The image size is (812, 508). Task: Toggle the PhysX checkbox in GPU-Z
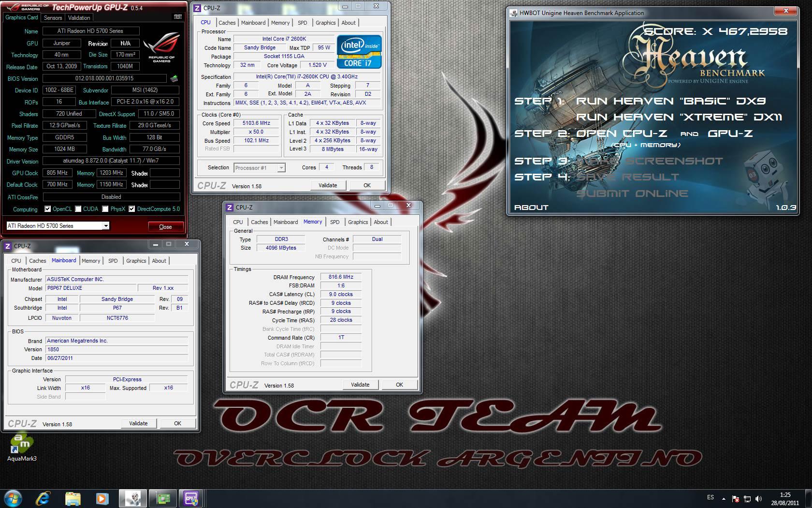click(x=105, y=209)
